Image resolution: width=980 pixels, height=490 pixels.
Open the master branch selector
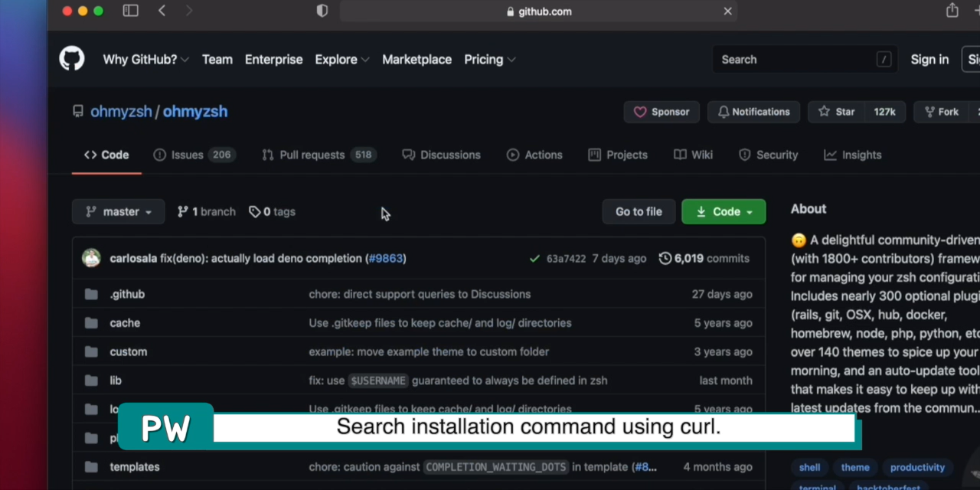coord(118,211)
